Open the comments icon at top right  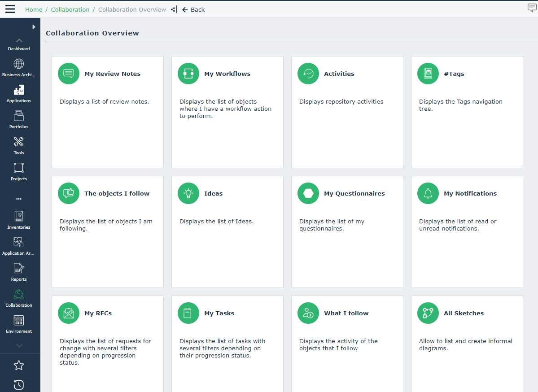[532, 8]
